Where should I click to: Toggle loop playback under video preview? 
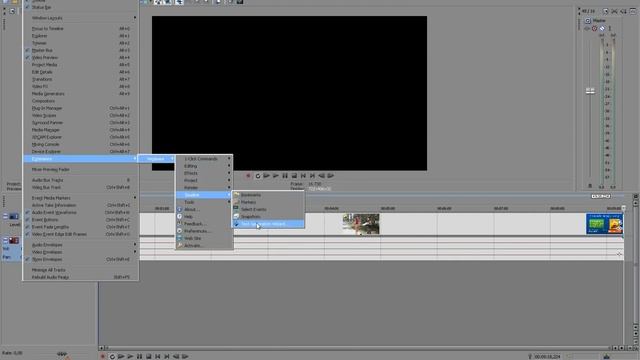click(258, 176)
